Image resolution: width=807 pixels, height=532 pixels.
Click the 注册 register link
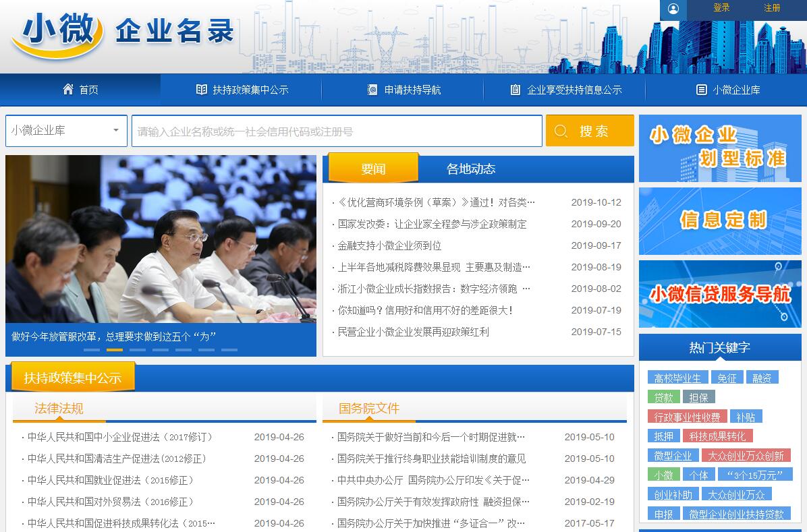pyautogui.click(x=772, y=8)
